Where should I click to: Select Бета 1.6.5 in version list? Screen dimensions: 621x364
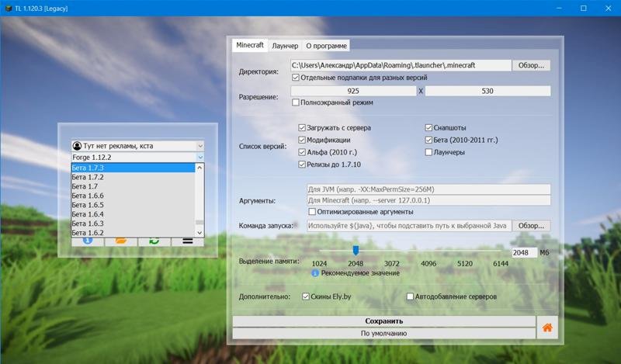(x=133, y=205)
